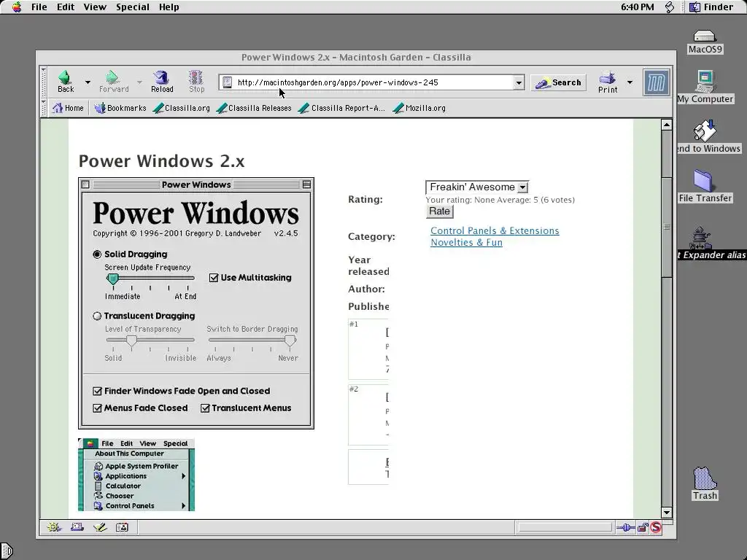
Task: Click the Forward arrow button
Action: (113, 82)
